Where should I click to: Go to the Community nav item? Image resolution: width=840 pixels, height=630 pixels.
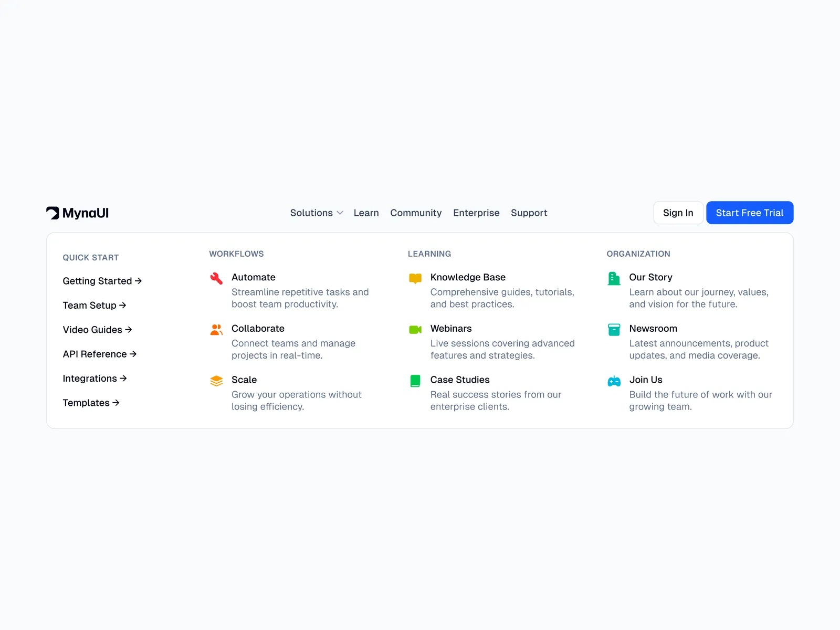[x=416, y=213]
